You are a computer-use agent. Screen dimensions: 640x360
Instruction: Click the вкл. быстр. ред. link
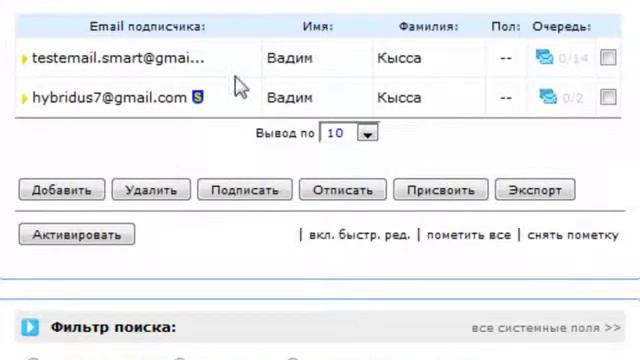pyautogui.click(x=359, y=235)
